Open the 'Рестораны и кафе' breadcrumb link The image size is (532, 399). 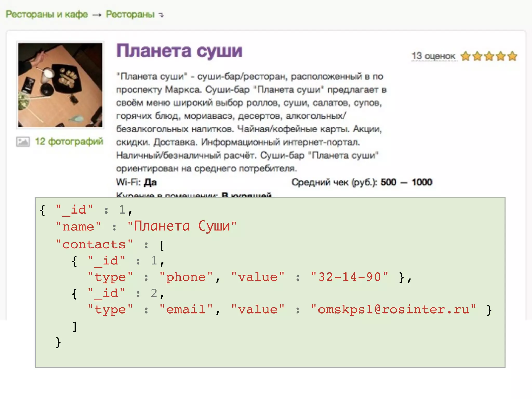click(x=47, y=14)
